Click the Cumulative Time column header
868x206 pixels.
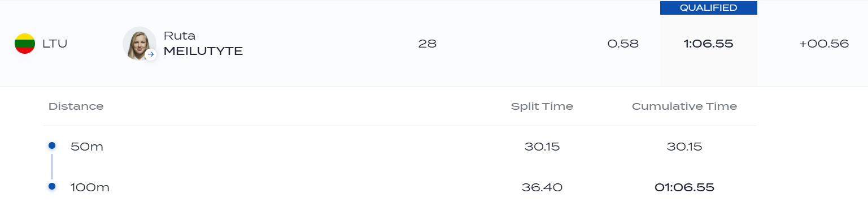[684, 106]
